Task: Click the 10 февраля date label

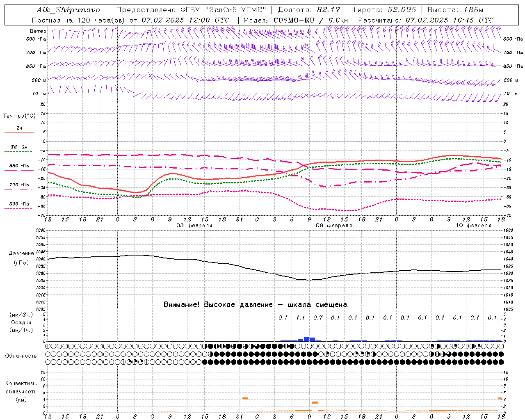Action: point(473,226)
